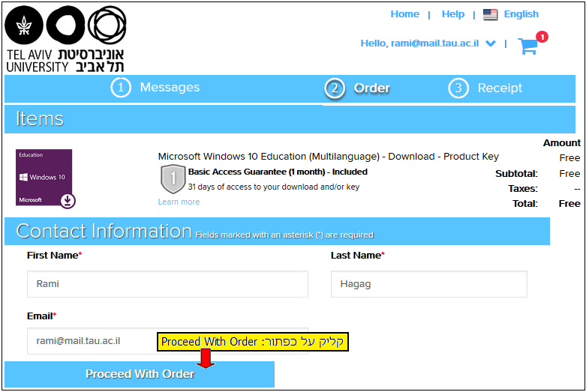Click the US flag language icon

click(490, 14)
